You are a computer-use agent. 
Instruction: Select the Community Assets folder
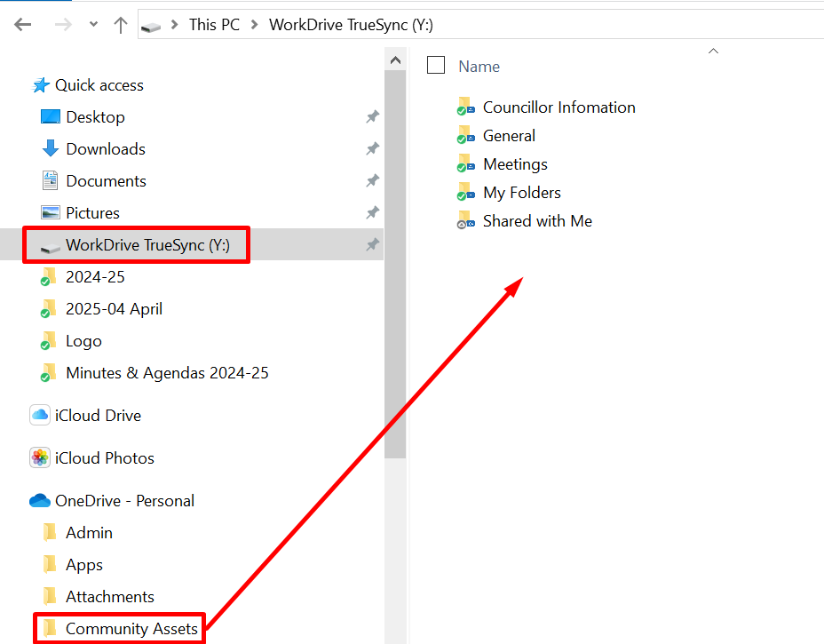131,629
